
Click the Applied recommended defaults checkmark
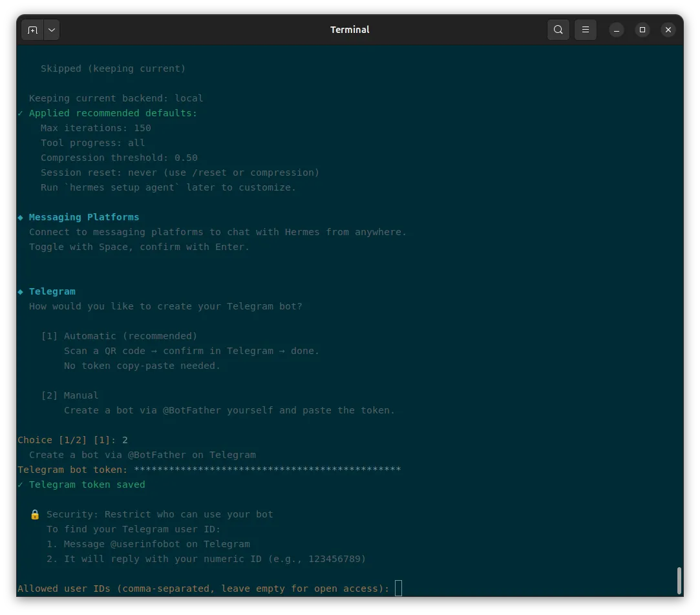[x=20, y=113]
